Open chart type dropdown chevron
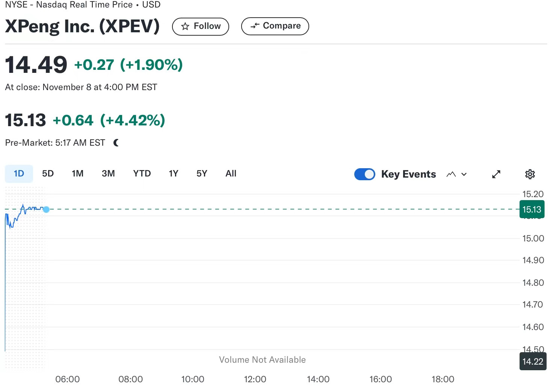Viewport: 559px width, 392px height. (464, 174)
